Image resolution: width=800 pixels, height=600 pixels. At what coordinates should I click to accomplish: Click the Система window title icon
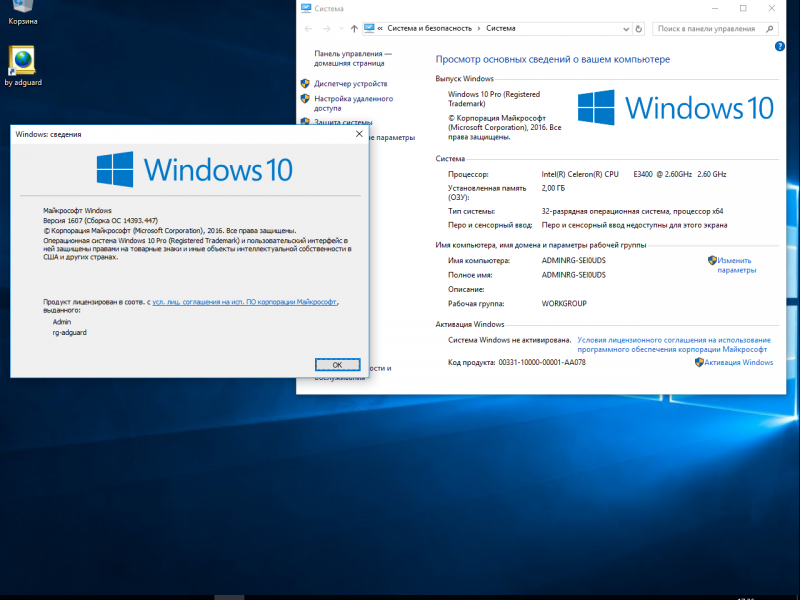(306, 8)
